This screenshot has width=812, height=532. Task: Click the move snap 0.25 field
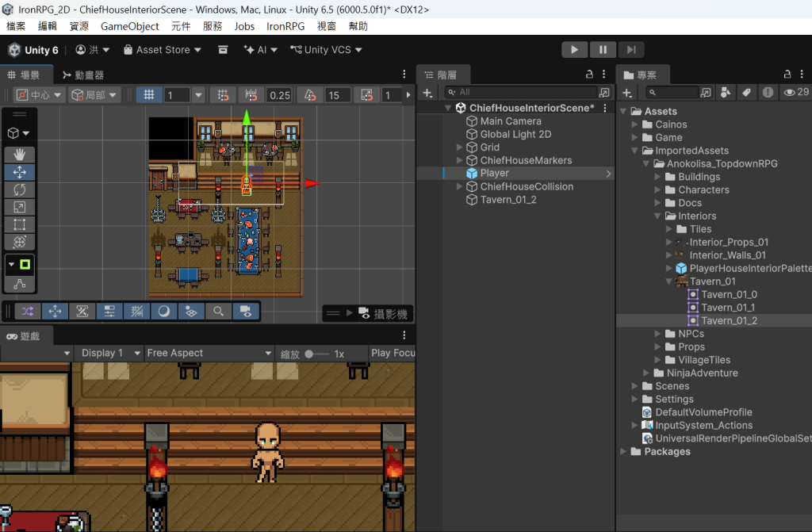pyautogui.click(x=280, y=95)
